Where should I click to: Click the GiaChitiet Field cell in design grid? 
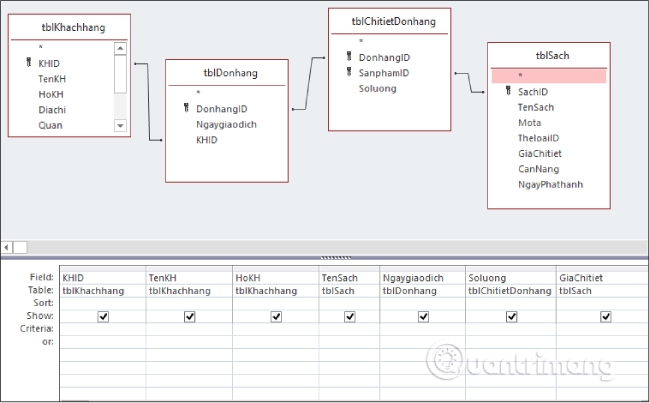click(603, 278)
